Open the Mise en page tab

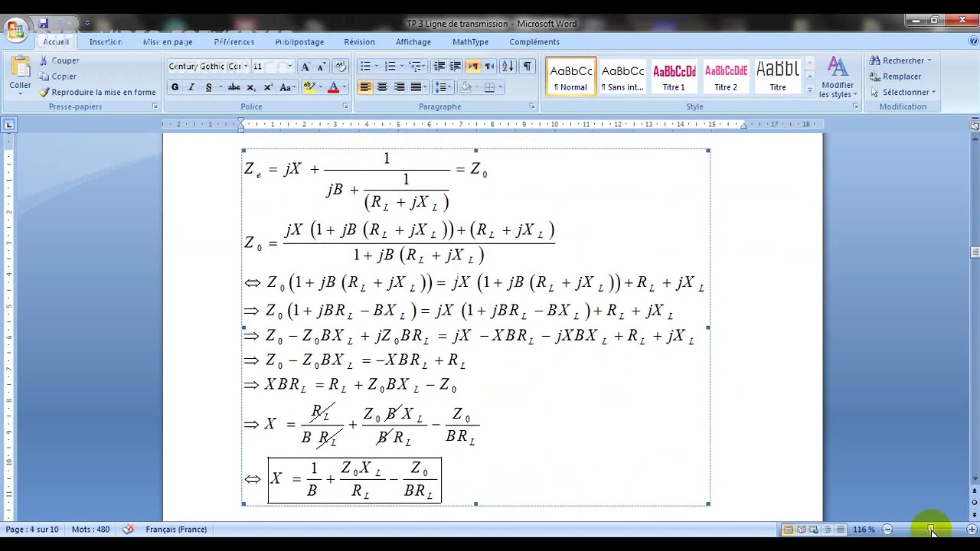(168, 42)
